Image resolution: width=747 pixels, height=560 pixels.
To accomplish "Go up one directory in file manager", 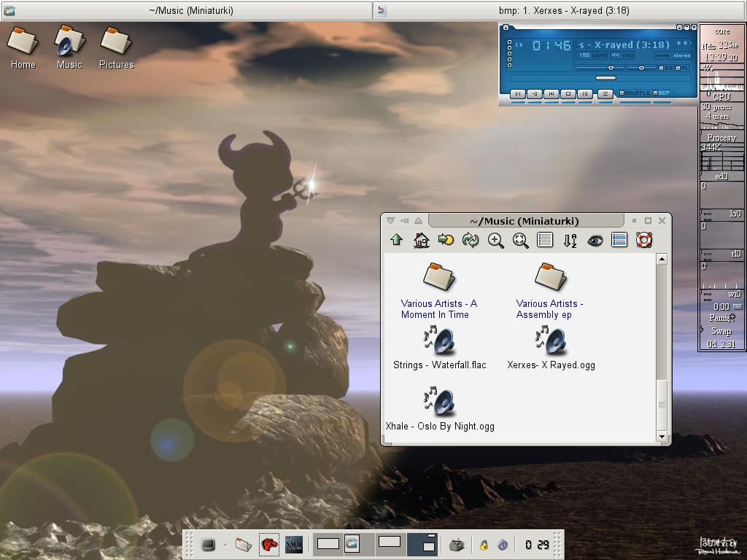I will point(396,240).
